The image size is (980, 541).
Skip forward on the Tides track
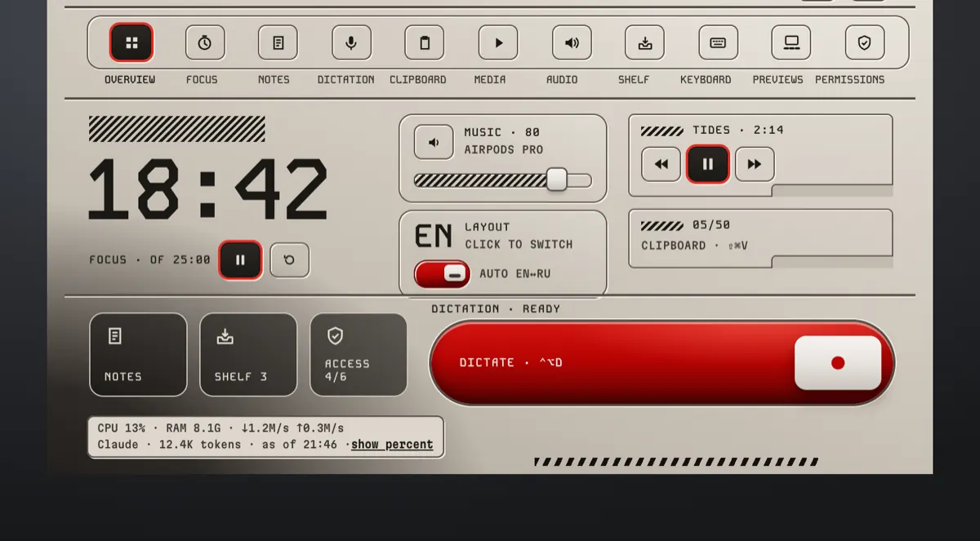click(755, 164)
